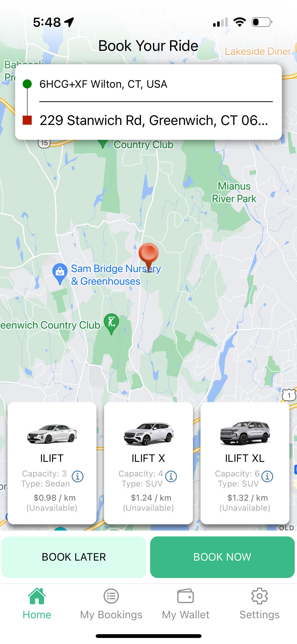Tap the green pickup dot icon
Image resolution: width=297 pixels, height=644 pixels.
pyautogui.click(x=27, y=84)
